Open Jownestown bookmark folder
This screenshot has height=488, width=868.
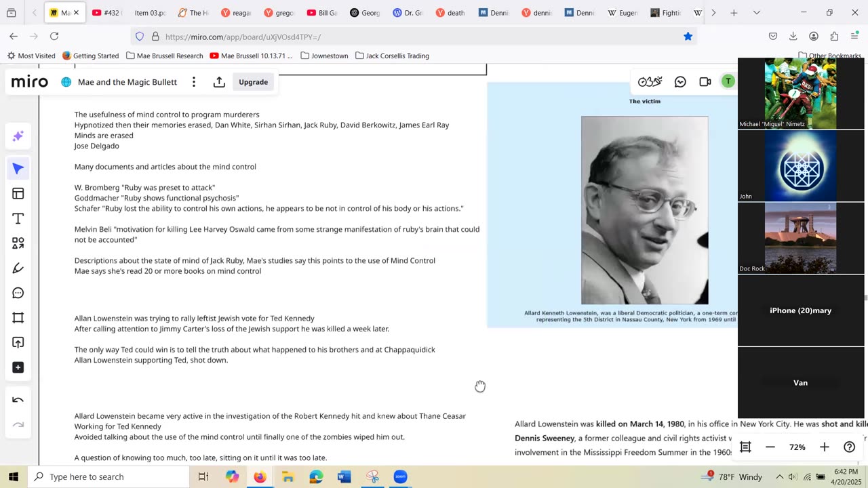[324, 56]
